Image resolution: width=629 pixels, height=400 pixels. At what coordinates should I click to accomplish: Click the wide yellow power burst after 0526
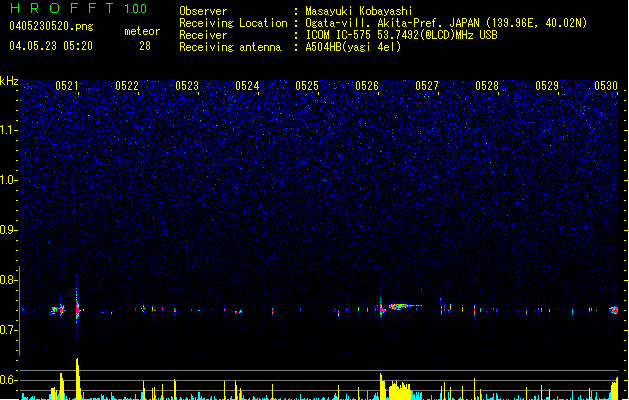click(400, 390)
